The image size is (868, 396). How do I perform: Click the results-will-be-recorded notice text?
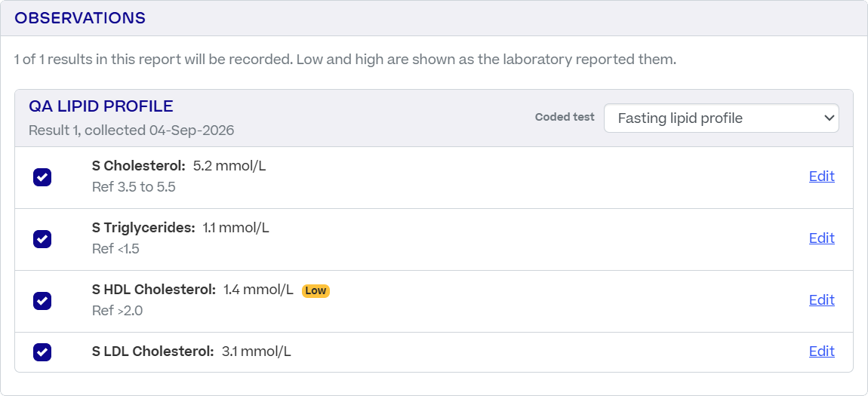(x=346, y=60)
